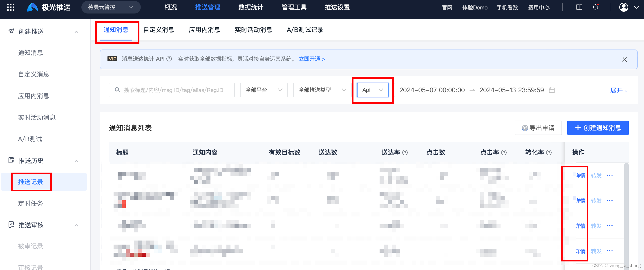Switch to the 自定义消息 tab
644x270 pixels.
click(159, 30)
